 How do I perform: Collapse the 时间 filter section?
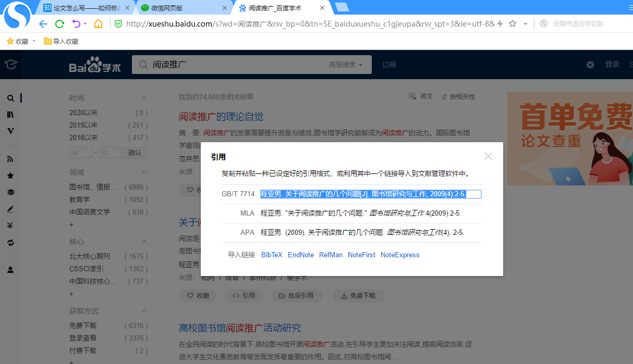(144, 98)
